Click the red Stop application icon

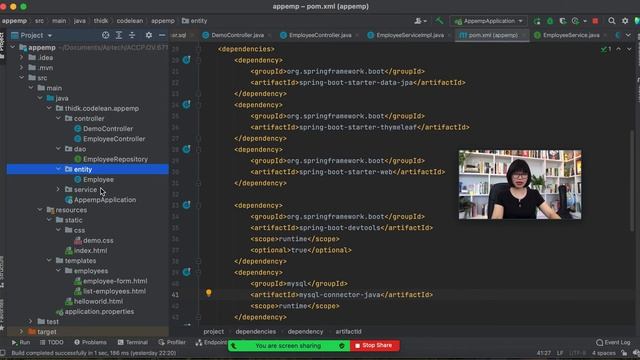click(x=595, y=21)
